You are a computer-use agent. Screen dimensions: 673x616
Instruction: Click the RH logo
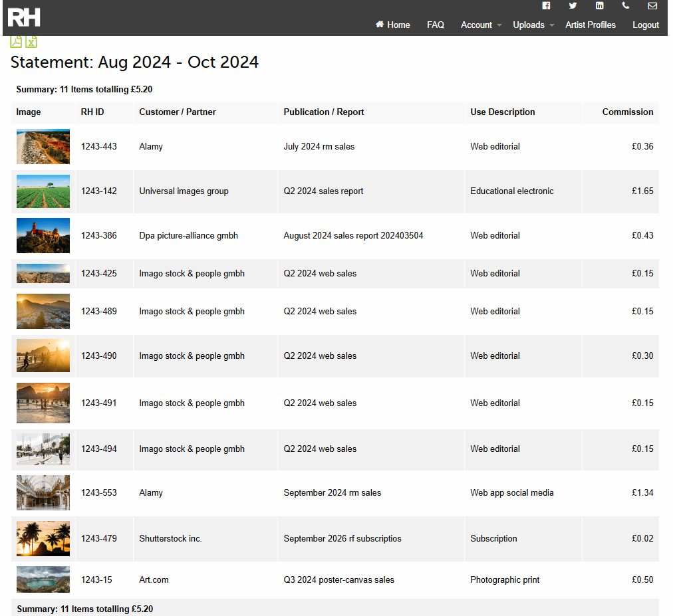coord(24,16)
